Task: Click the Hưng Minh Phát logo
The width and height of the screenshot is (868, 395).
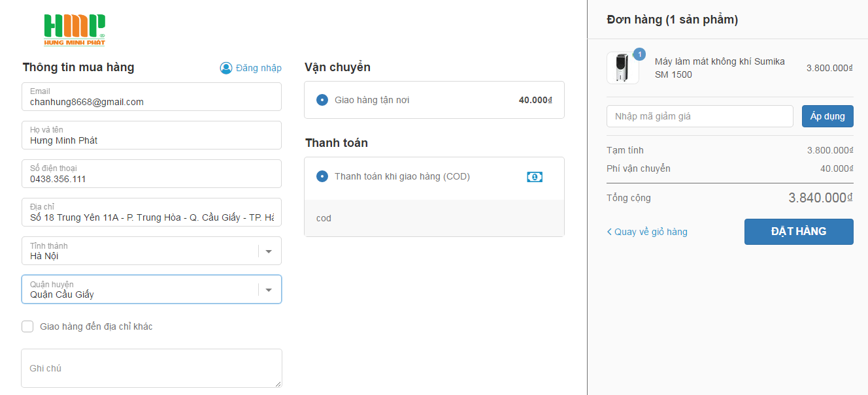Action: point(75,30)
